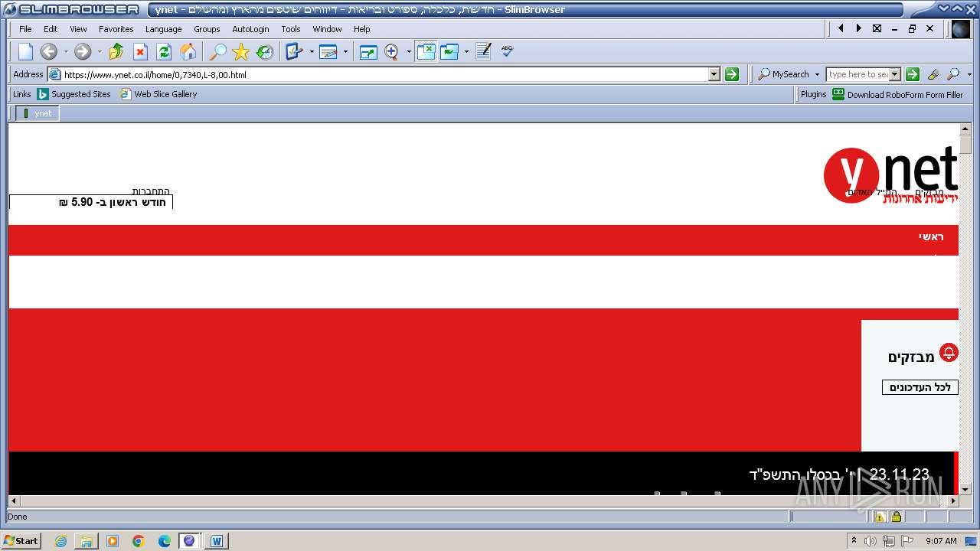Open Chrome from the taskbar
Image resolution: width=980 pixels, height=551 pixels.
139,541
